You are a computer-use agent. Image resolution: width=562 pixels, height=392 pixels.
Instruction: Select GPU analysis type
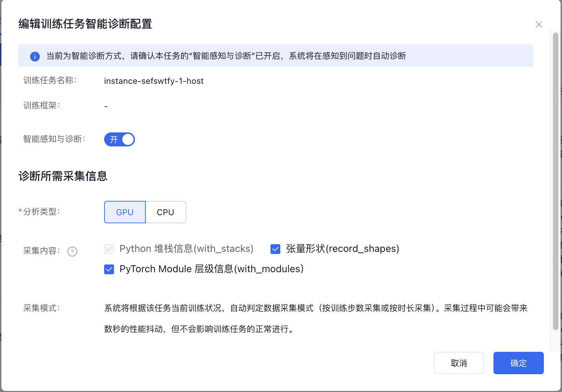[125, 212]
